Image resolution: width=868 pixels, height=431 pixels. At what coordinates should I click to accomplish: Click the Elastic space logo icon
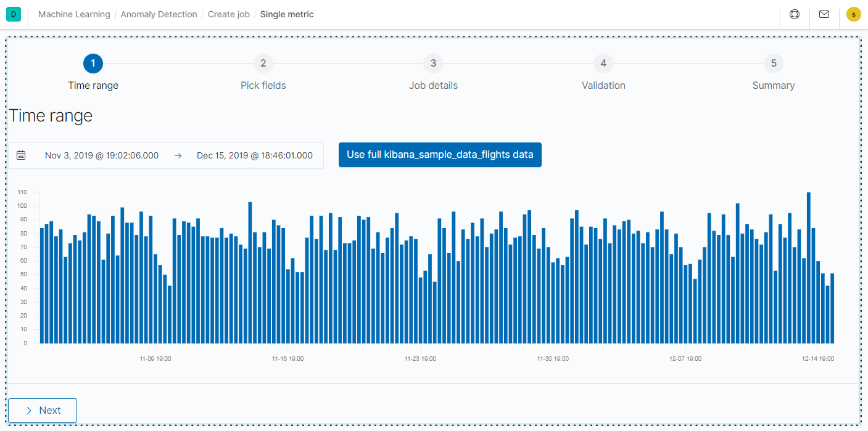click(x=13, y=14)
